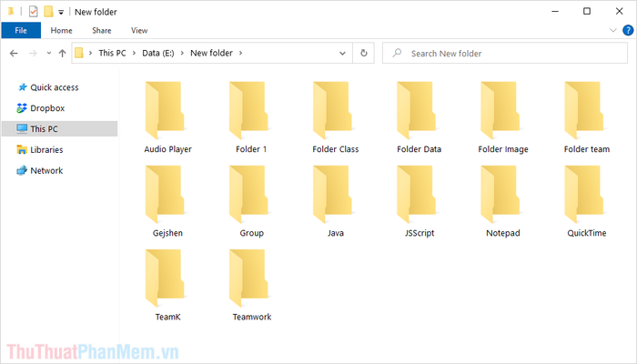This screenshot has width=637, height=364.
Task: Close the New folder window
Action: (x=619, y=11)
